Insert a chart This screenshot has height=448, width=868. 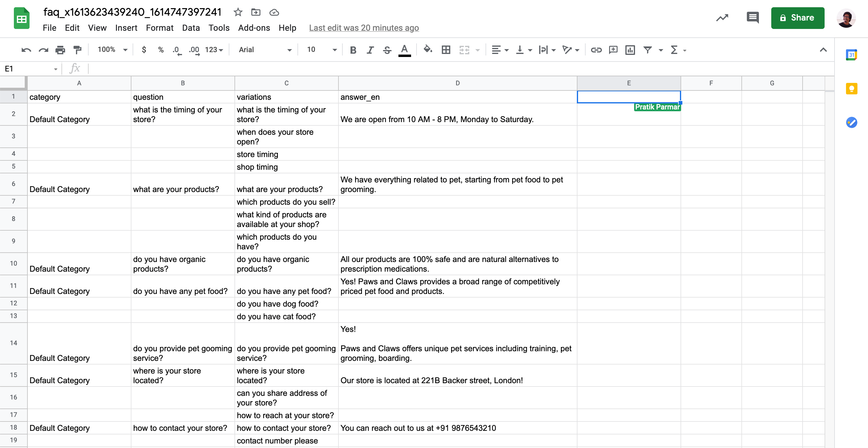pos(630,50)
